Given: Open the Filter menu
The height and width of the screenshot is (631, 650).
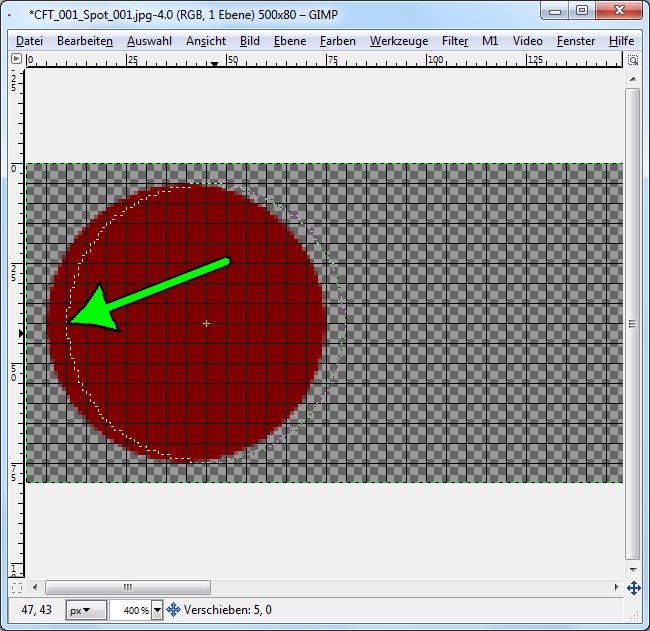Looking at the screenshot, I should 455,41.
